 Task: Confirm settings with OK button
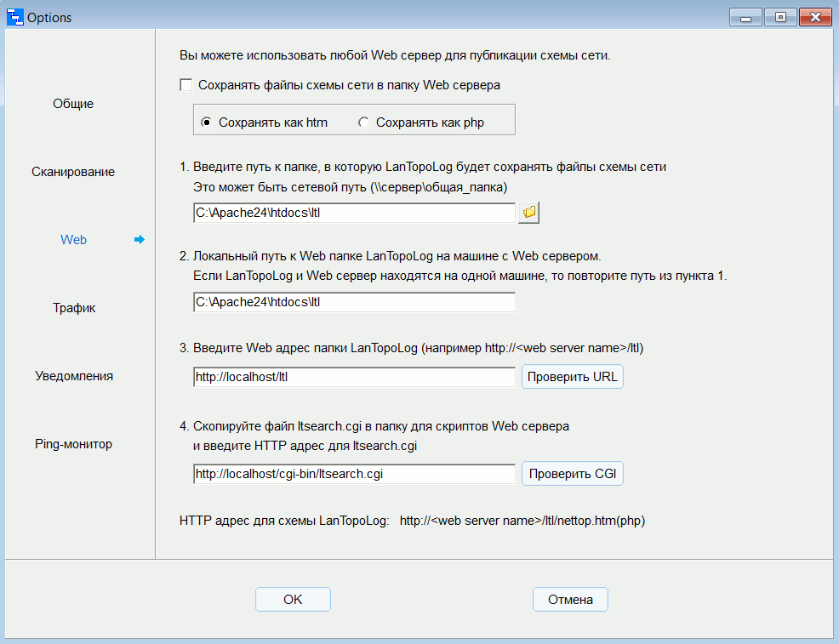pyautogui.click(x=293, y=600)
